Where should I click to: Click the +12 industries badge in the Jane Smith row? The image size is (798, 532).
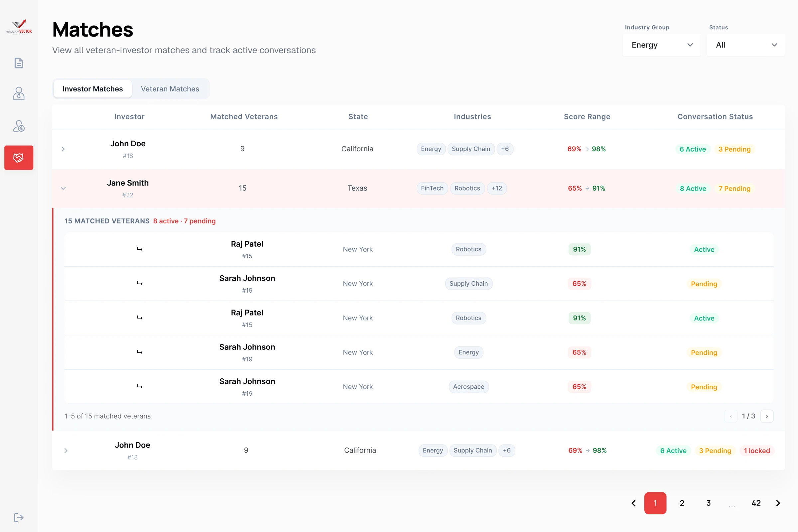coord(497,188)
